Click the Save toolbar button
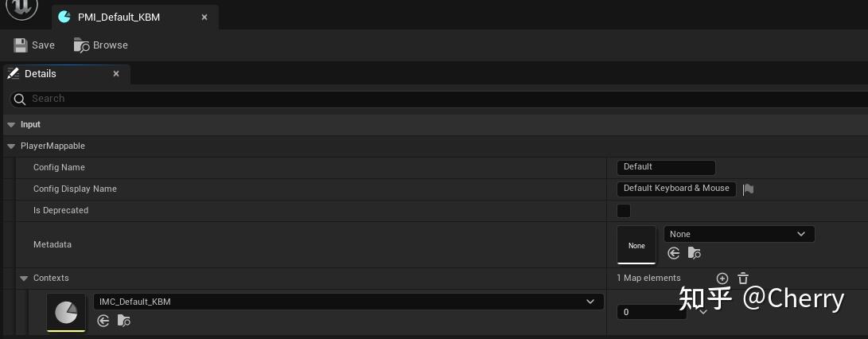This screenshot has height=339, width=868. pyautogui.click(x=34, y=45)
